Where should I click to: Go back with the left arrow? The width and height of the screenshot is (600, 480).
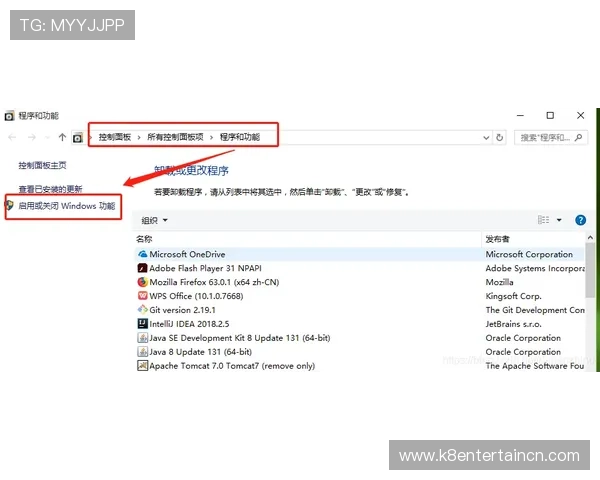12,137
